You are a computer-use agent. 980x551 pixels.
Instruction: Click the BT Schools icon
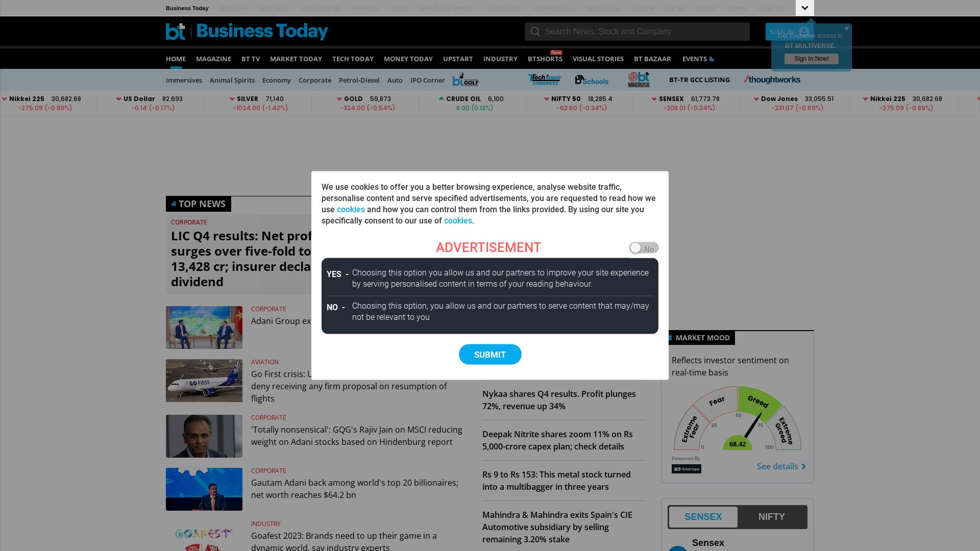click(591, 80)
